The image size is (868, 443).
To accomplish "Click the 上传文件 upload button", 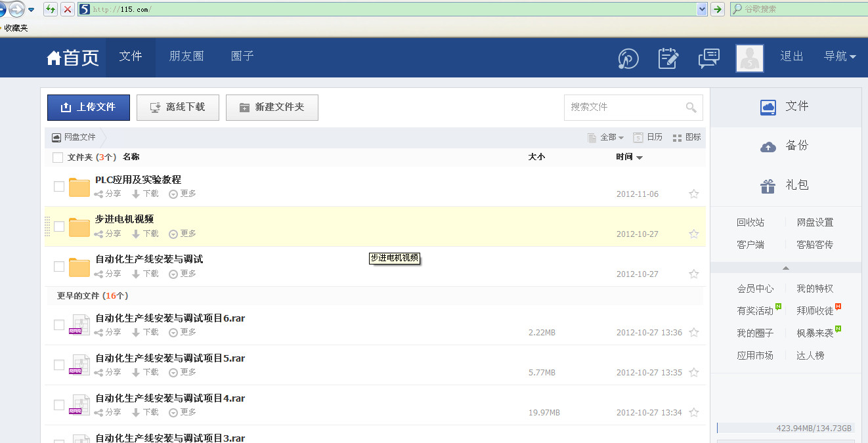I will click(89, 108).
